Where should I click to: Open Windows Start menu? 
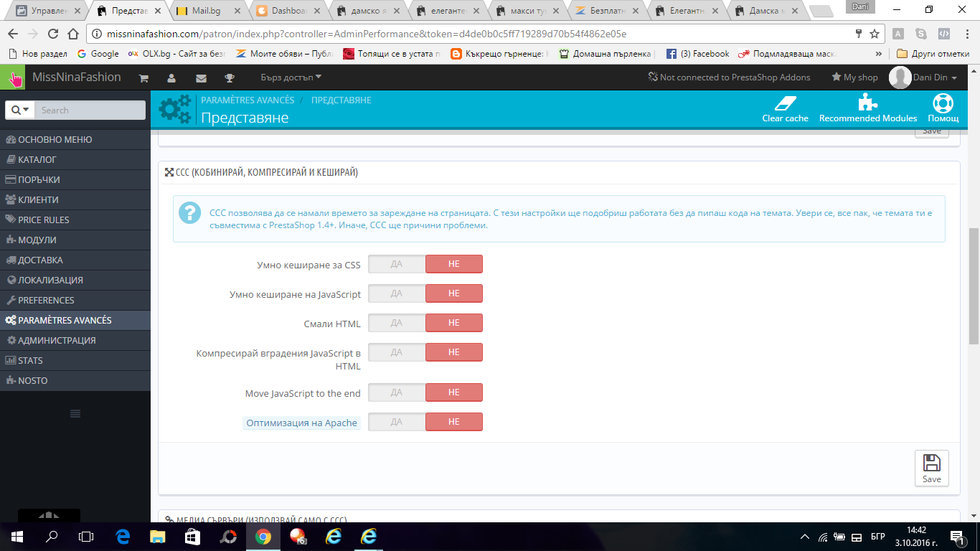(17, 536)
